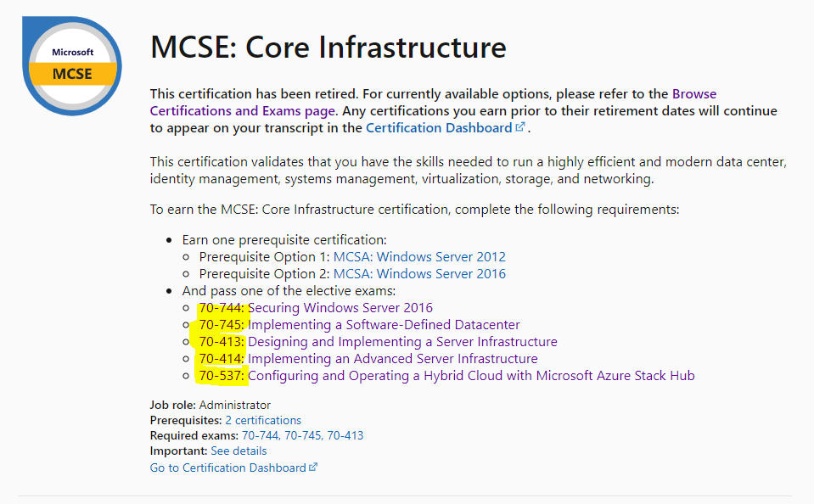Open exam 70-537 Azure Stack Hub link
The height and width of the screenshot is (504, 814).
point(446,376)
